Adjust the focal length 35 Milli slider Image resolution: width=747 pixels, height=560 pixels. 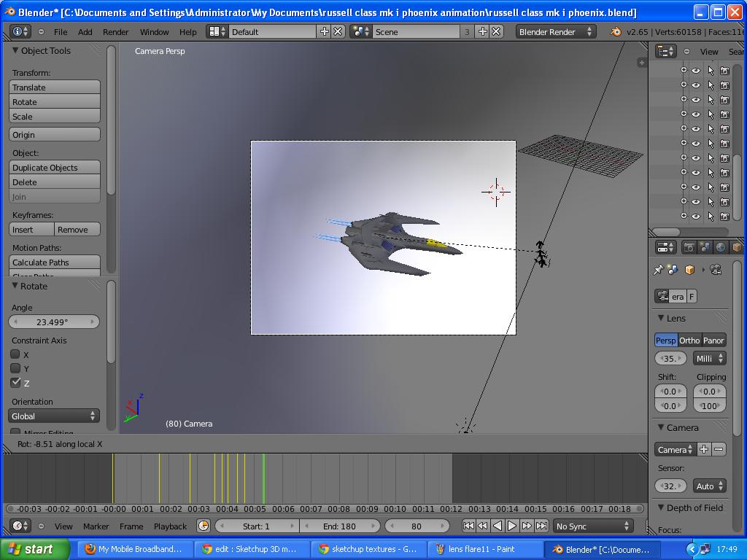click(x=670, y=358)
